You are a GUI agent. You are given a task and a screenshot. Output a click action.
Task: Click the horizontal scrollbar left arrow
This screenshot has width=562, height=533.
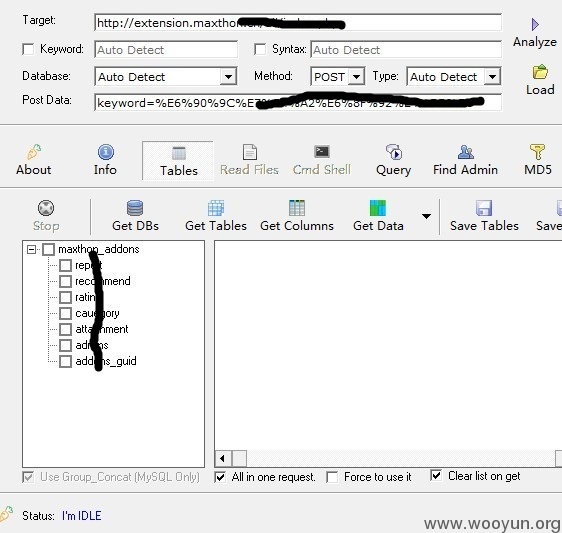click(223, 458)
